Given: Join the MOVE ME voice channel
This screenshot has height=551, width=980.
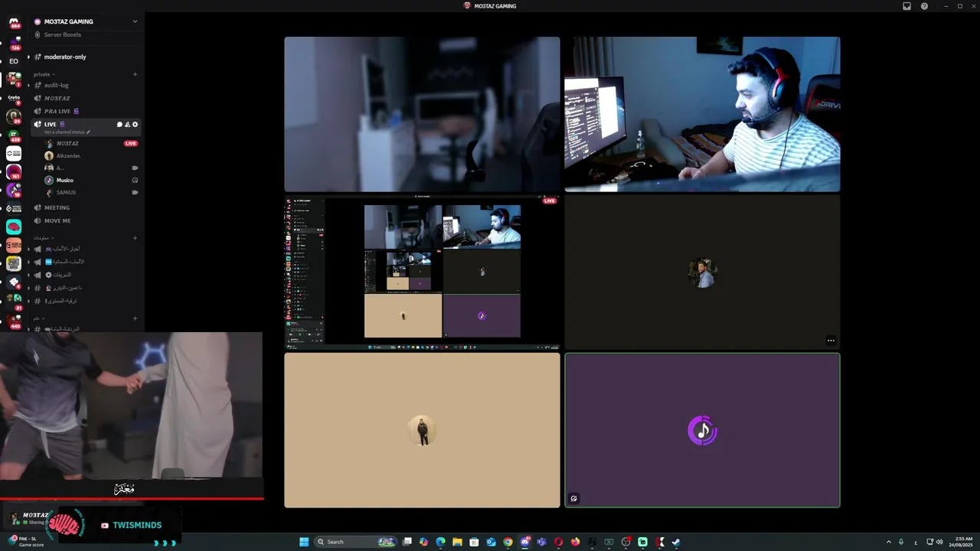Looking at the screenshot, I should 57,220.
